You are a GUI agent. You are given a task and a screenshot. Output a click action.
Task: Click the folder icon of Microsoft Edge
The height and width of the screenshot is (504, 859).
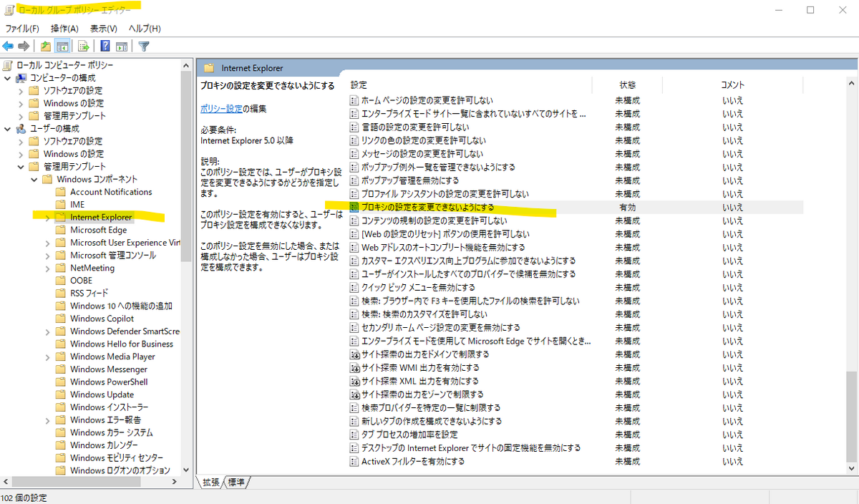pos(61,230)
